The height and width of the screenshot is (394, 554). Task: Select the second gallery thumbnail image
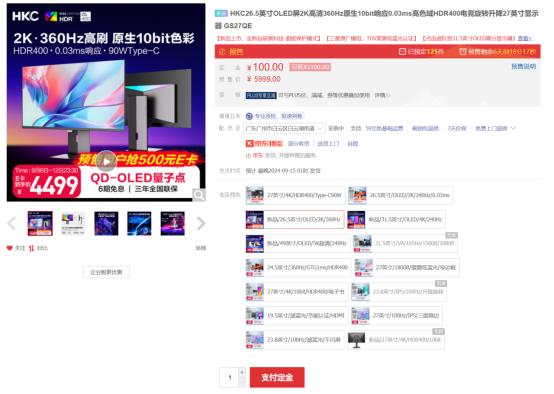pyautogui.click(x=73, y=223)
